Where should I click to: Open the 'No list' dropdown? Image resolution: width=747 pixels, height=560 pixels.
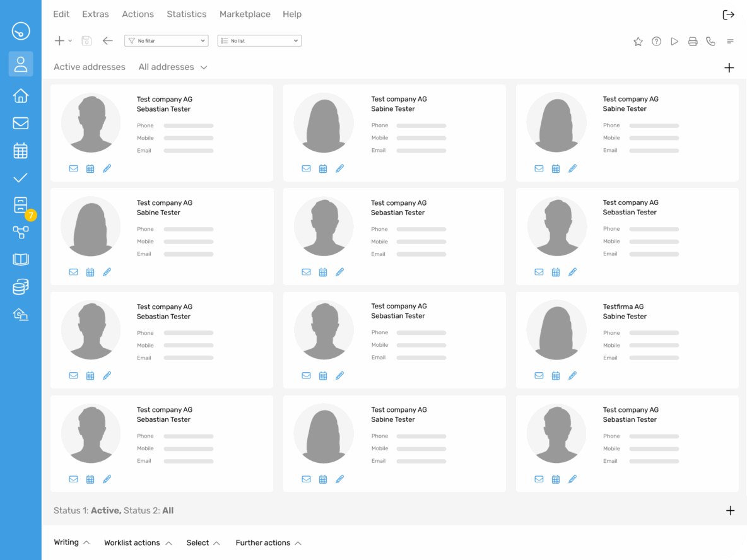tap(259, 40)
